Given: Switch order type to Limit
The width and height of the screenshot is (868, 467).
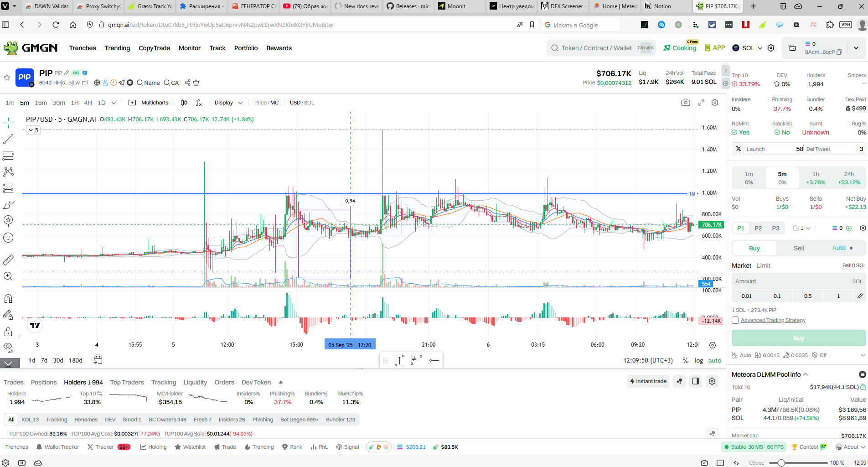Looking at the screenshot, I should (x=763, y=265).
